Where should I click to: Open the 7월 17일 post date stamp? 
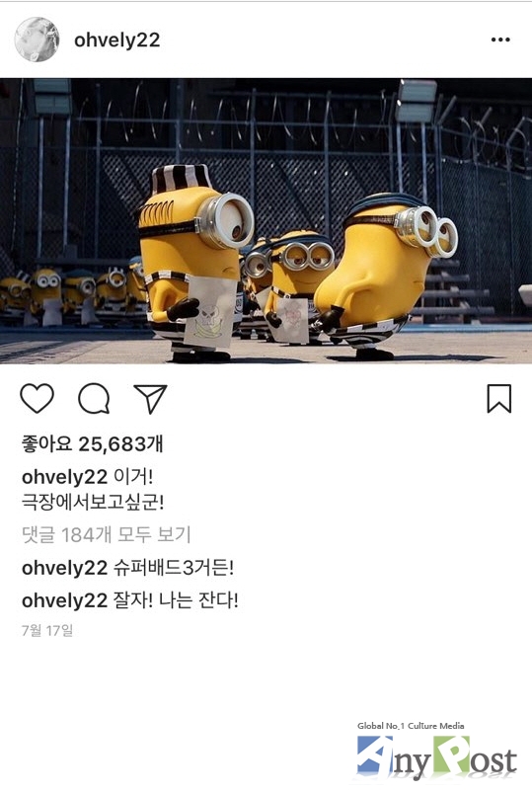pyautogui.click(x=47, y=631)
